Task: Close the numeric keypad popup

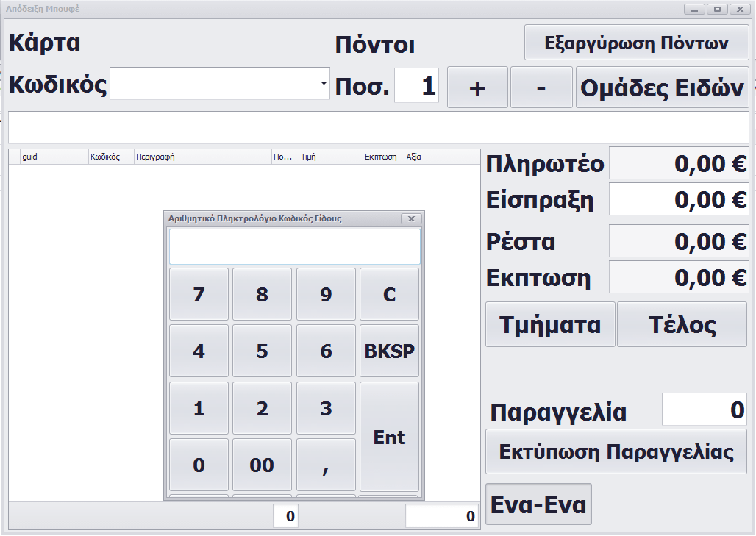Action: pos(411,218)
